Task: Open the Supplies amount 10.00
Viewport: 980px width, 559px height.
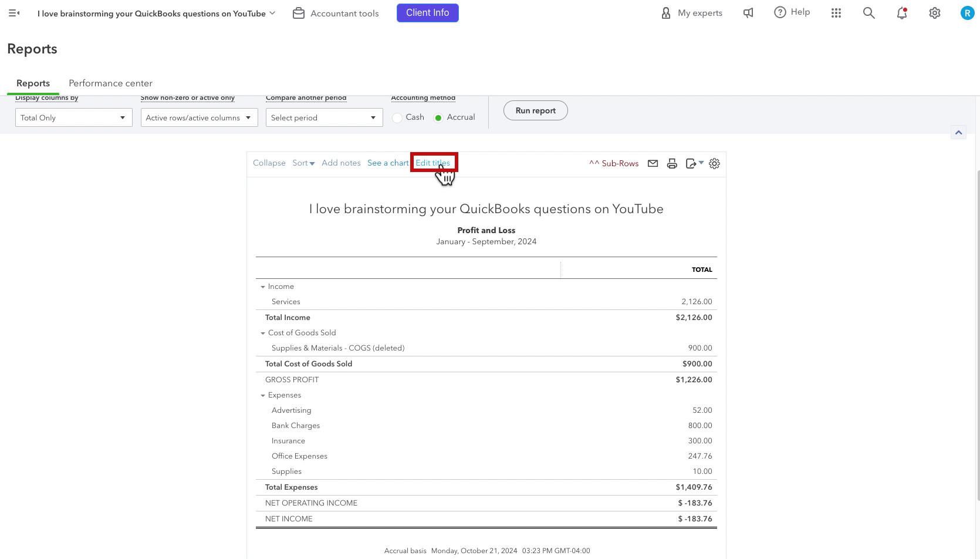Action: (702, 472)
